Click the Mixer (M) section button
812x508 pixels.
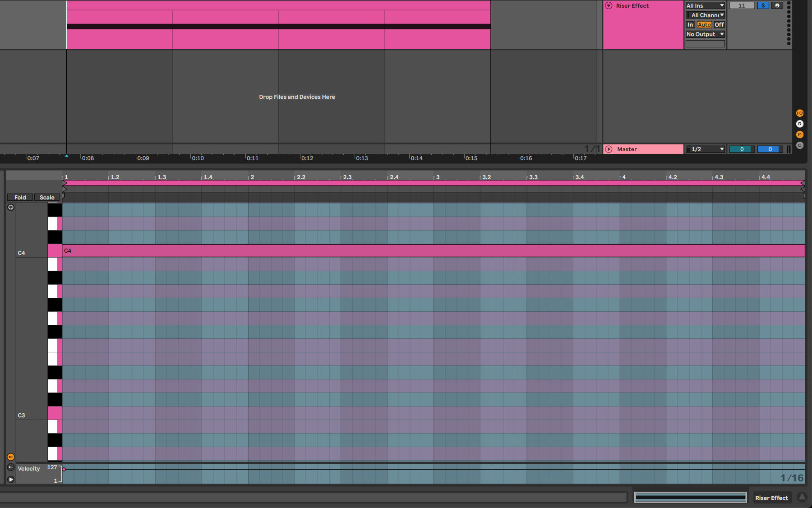click(x=799, y=134)
